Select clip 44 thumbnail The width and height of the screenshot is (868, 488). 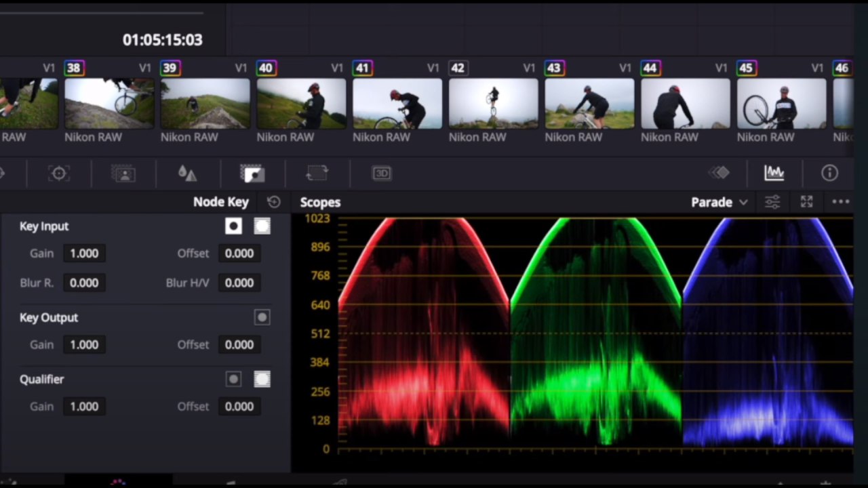pyautogui.click(x=686, y=103)
